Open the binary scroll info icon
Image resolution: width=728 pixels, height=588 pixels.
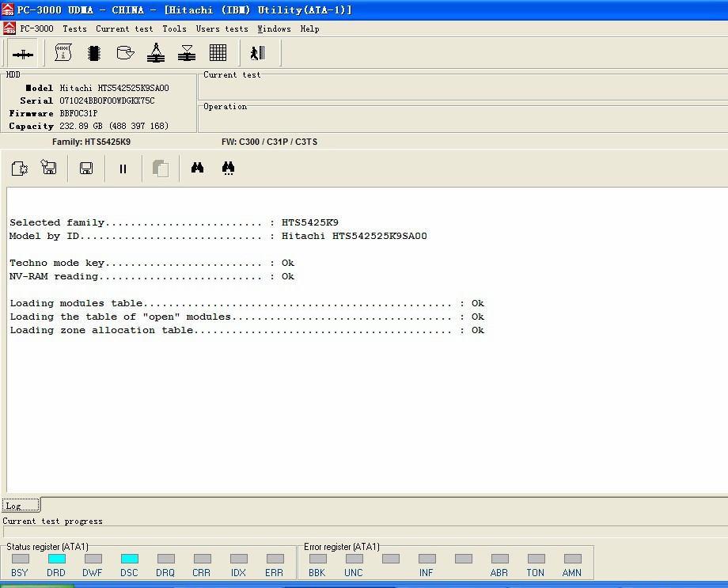[x=63, y=52]
